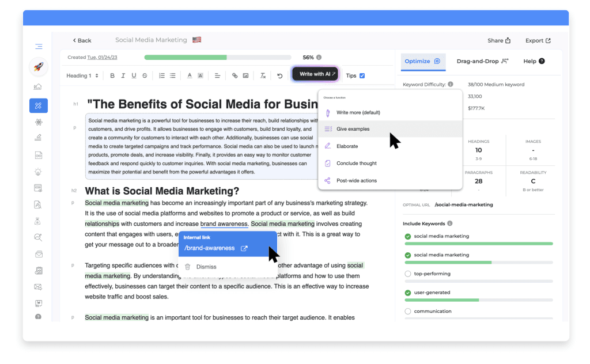Viewport: 590px width, 364px height.
Task: Click the Export button
Action: pyautogui.click(x=538, y=41)
